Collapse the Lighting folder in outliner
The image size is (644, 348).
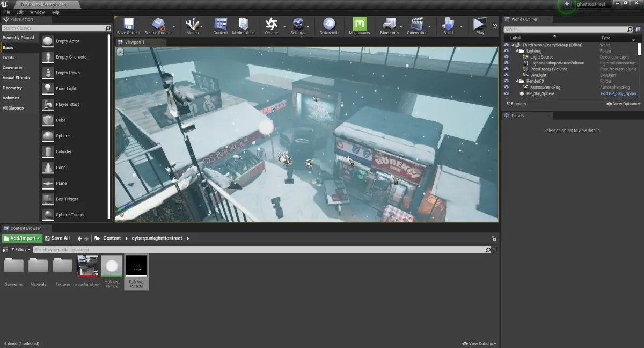pyautogui.click(x=517, y=51)
